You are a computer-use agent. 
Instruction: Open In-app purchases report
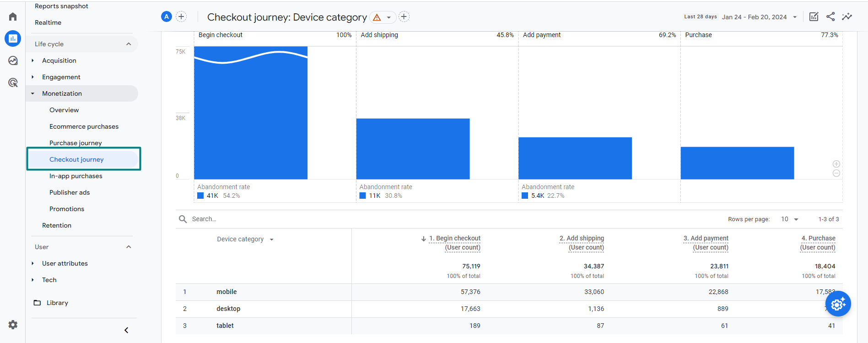(76, 176)
